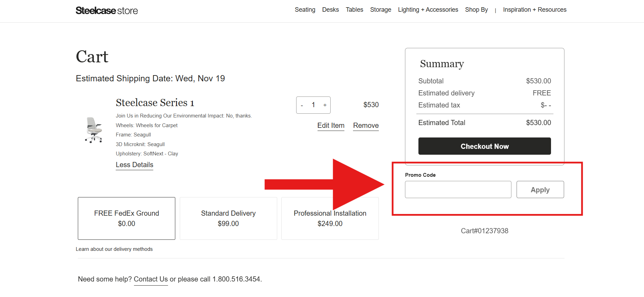
Task: Select Professional Installation delivery option
Action: coord(330,218)
